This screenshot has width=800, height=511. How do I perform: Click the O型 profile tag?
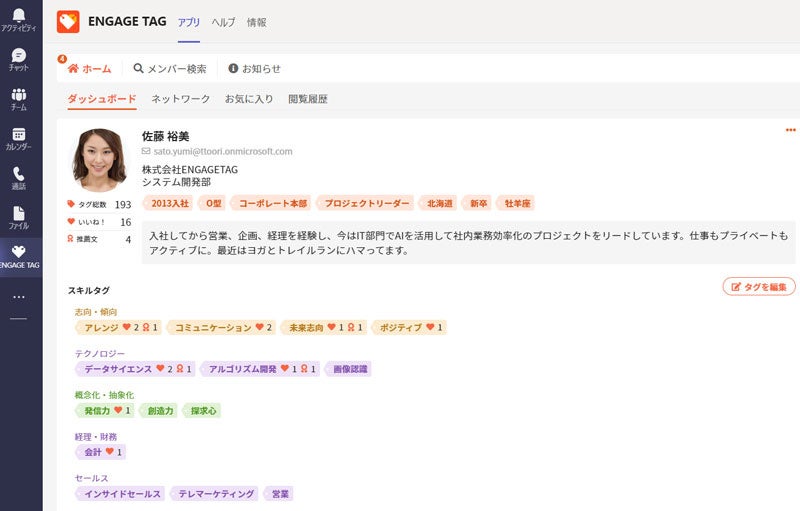tap(212, 203)
